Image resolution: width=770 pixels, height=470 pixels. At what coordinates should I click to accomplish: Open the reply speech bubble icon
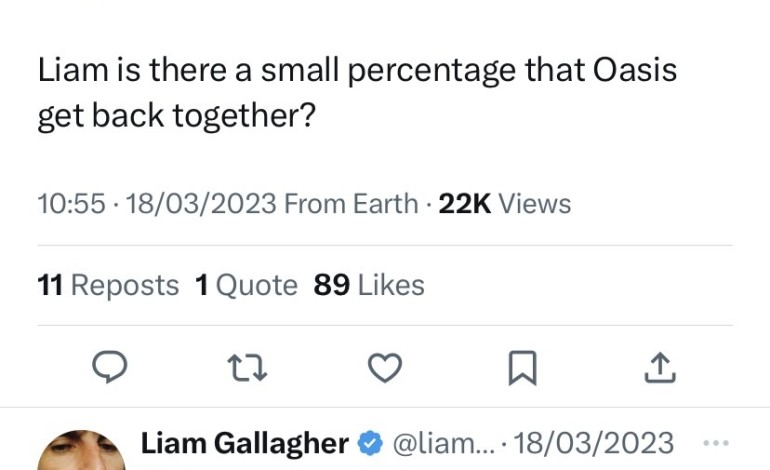pyautogui.click(x=110, y=369)
